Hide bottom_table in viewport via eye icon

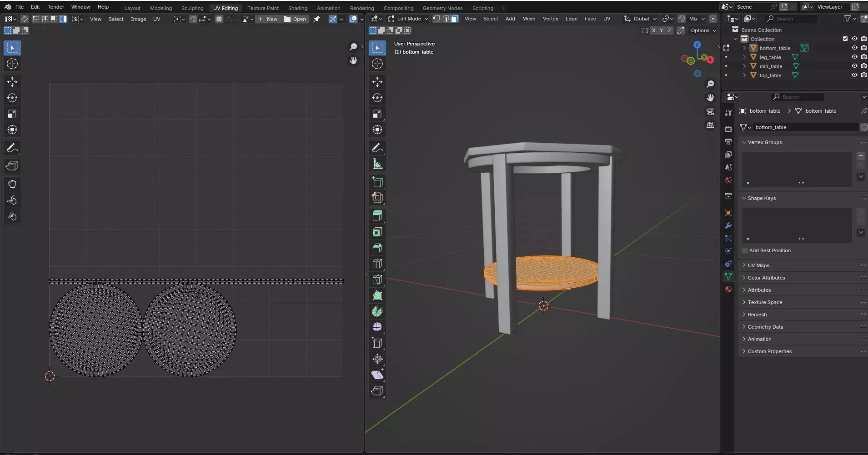click(854, 48)
